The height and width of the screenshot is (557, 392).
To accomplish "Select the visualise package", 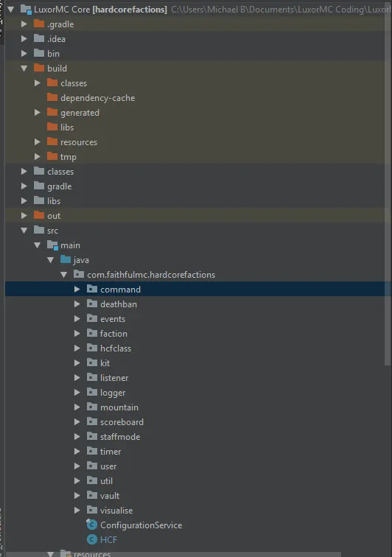I will (116, 510).
